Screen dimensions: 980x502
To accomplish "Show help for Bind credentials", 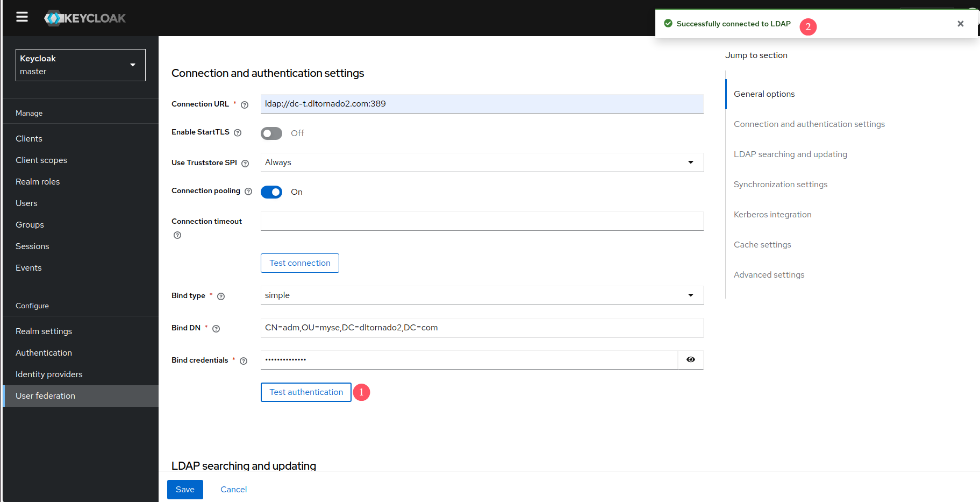I will click(x=244, y=361).
